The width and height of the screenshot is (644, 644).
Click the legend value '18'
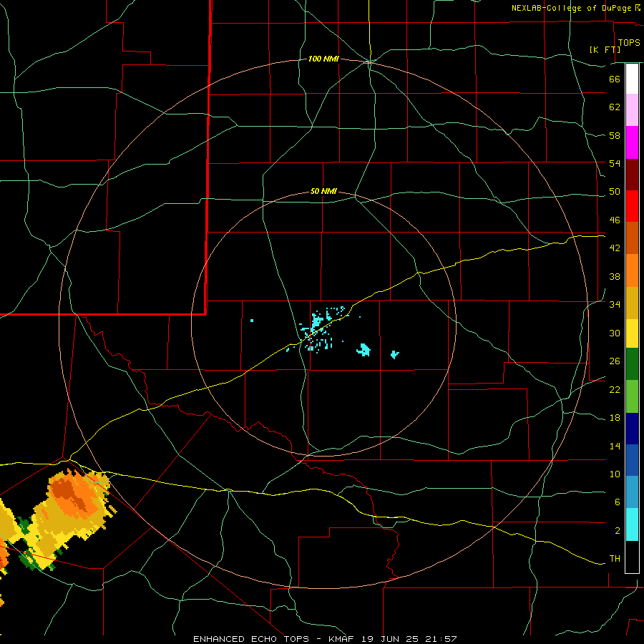[615, 418]
